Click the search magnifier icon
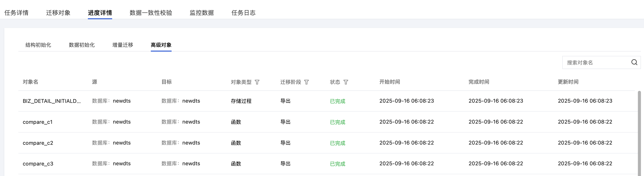Viewport: 644px width, 176px height. tap(634, 62)
